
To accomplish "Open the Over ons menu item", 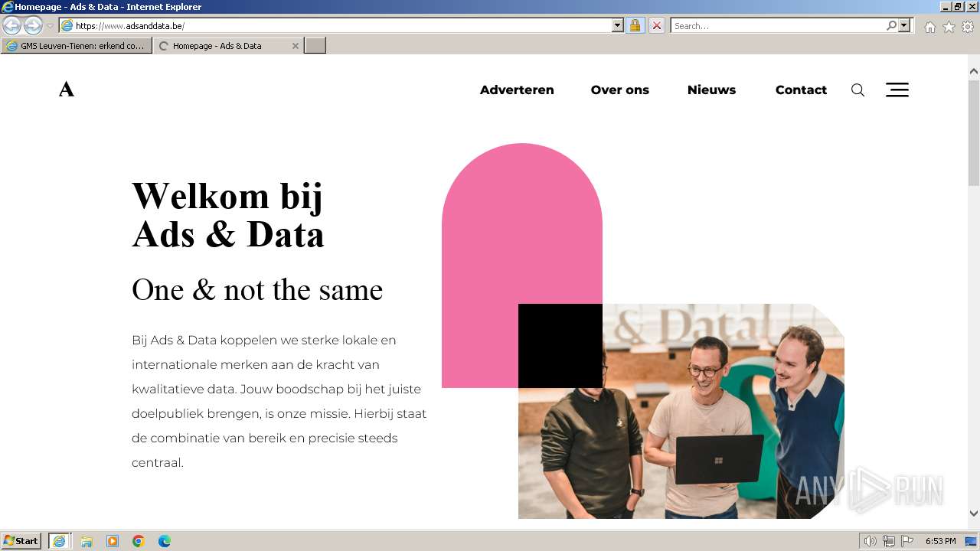I will tap(619, 90).
